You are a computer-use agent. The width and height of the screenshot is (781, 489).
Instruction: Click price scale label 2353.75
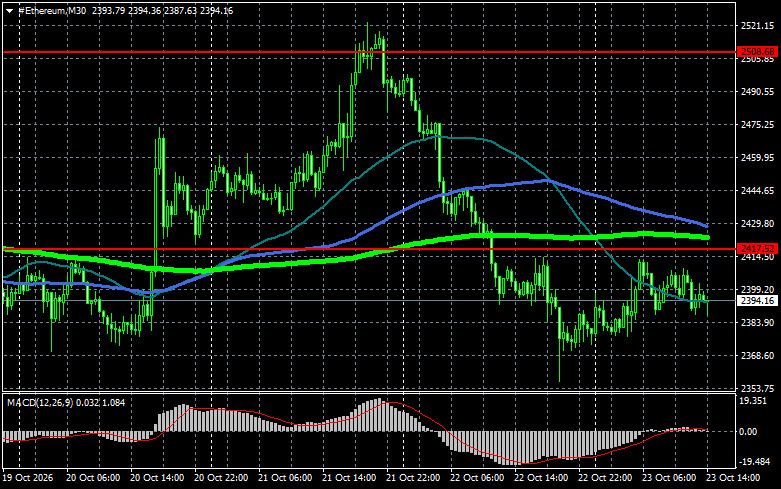(757, 388)
